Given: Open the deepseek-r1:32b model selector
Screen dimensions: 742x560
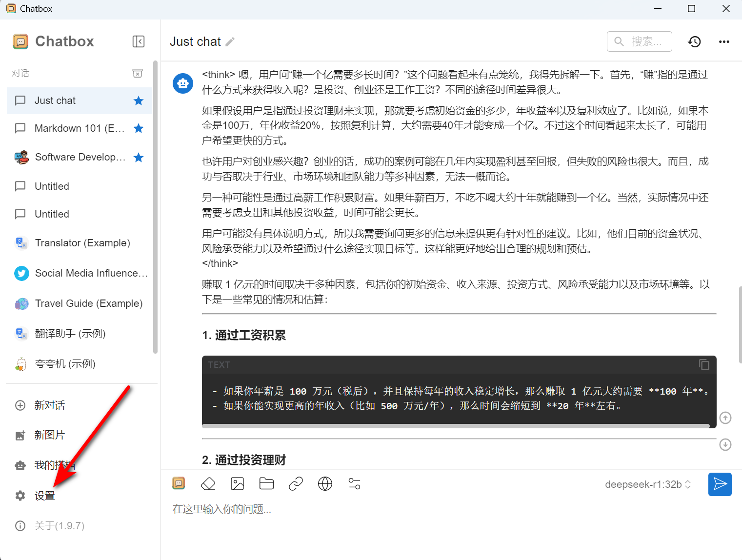Looking at the screenshot, I should tap(648, 484).
